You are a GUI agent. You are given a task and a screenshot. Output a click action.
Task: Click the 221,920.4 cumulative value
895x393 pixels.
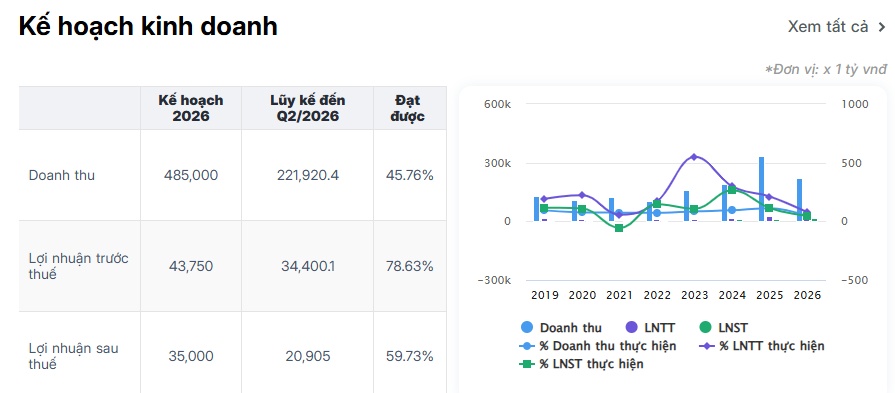click(x=308, y=175)
